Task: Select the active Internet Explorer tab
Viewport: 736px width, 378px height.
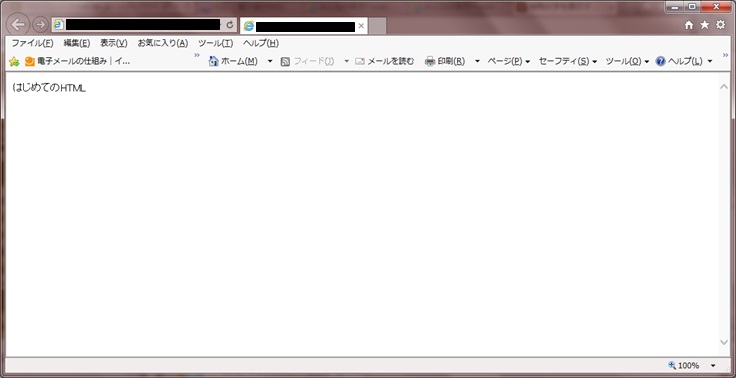Action: pyautogui.click(x=304, y=26)
